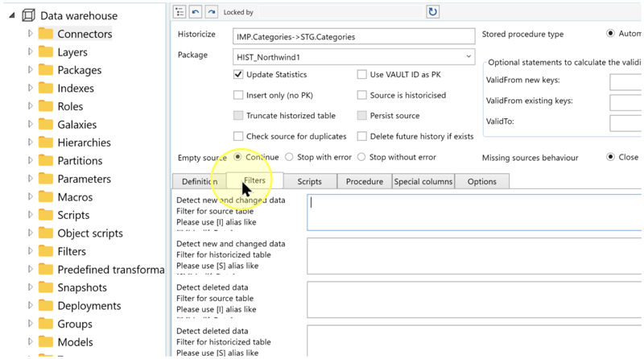Click the Parameters folder icon
Screen dimensions: 644x359
click(46, 179)
